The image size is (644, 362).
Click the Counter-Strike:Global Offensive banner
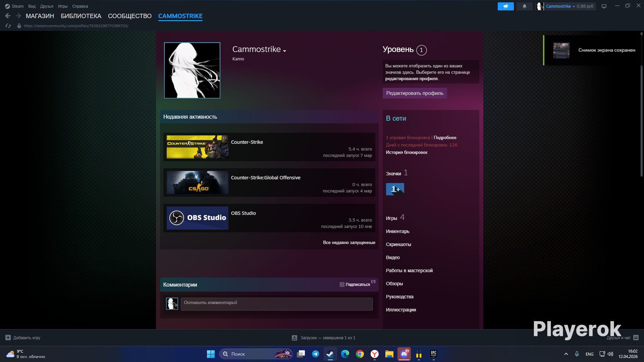[x=197, y=182]
